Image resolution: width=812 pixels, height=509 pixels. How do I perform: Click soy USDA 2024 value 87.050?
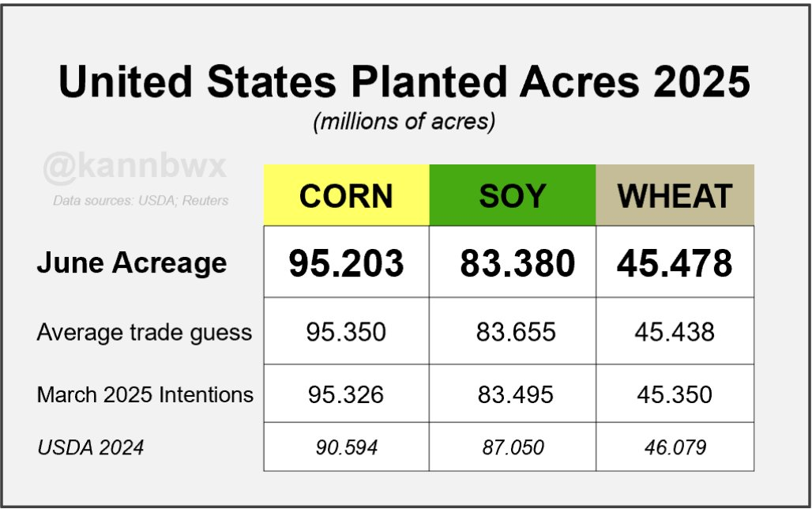click(x=513, y=447)
